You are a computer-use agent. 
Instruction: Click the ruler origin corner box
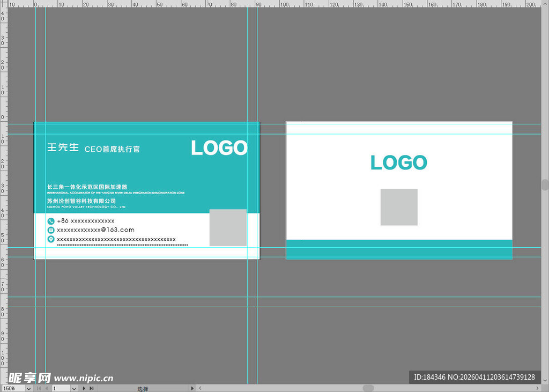point(3,3)
